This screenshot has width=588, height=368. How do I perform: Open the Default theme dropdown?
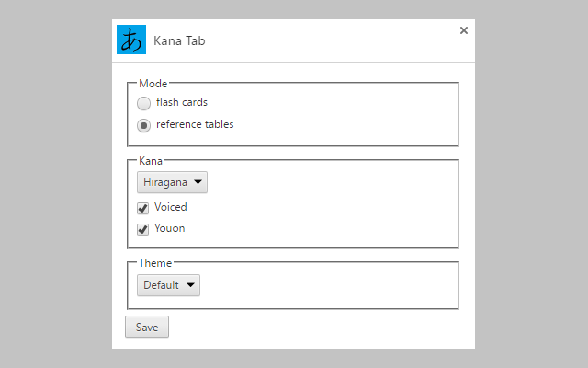click(168, 285)
